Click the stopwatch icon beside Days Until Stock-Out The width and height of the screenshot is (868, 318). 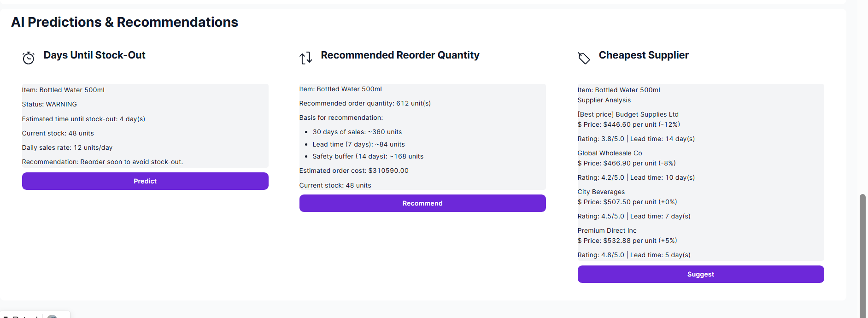pyautogui.click(x=29, y=58)
